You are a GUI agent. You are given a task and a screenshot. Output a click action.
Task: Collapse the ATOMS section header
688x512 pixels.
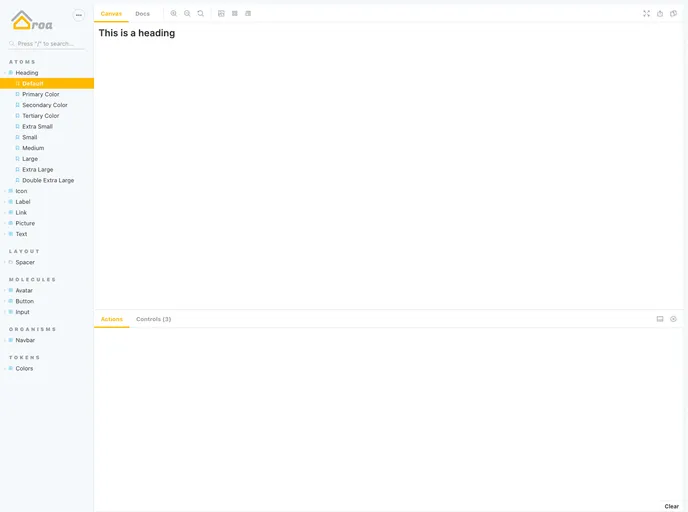click(x=22, y=62)
